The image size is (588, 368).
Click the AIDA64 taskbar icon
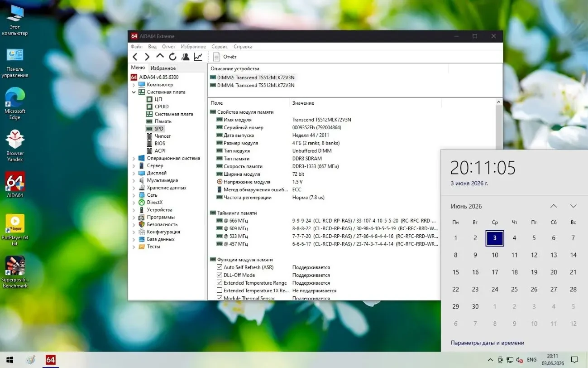pyautogui.click(x=50, y=360)
